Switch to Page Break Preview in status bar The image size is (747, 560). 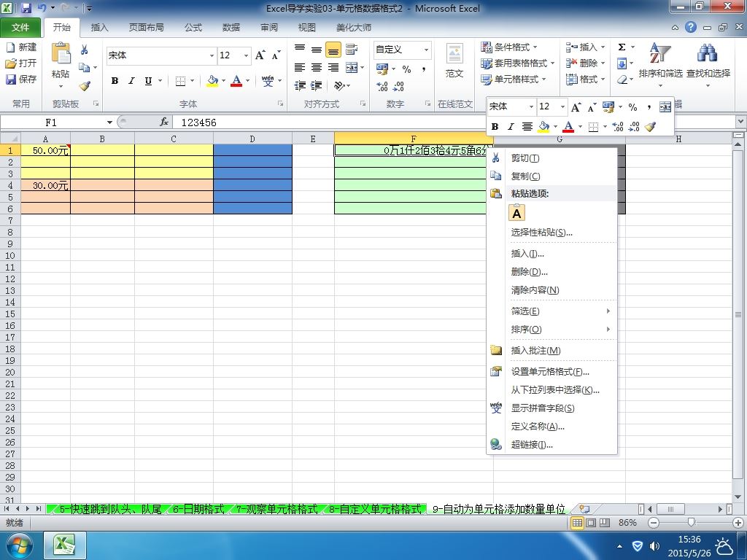click(x=605, y=523)
